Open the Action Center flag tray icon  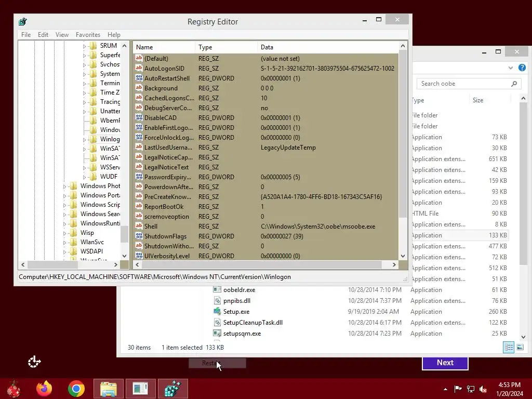[x=458, y=389]
